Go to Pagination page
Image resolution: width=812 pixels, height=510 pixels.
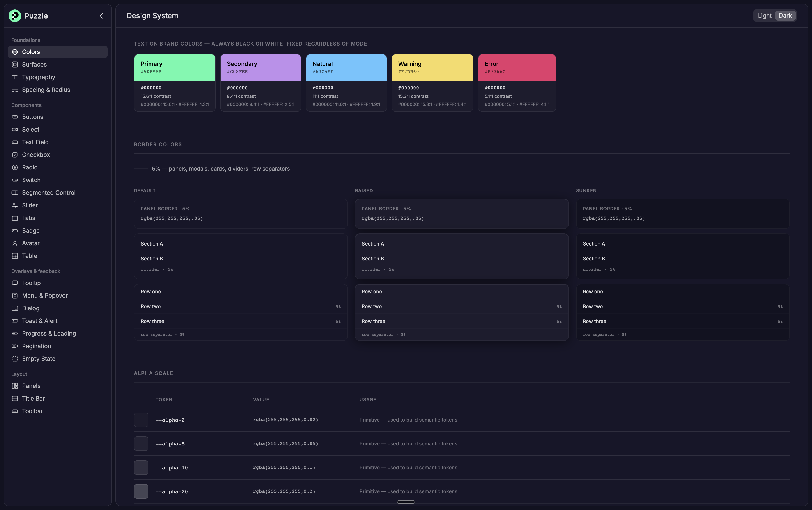point(58,346)
